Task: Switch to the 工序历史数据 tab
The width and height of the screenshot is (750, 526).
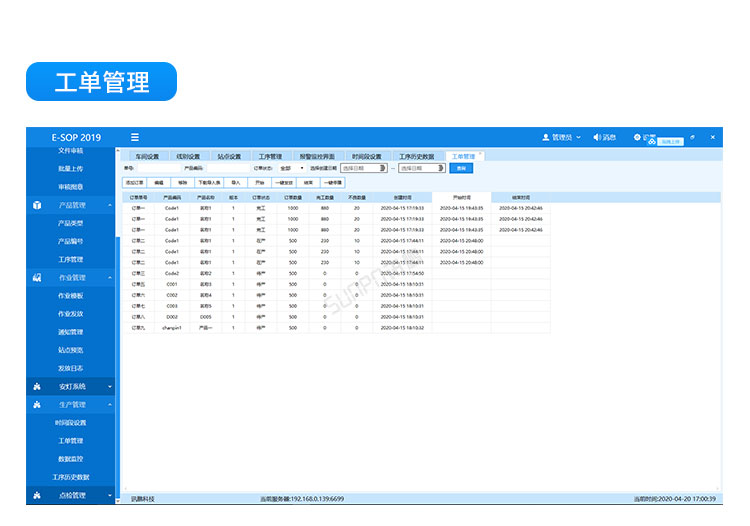Action: 417,157
